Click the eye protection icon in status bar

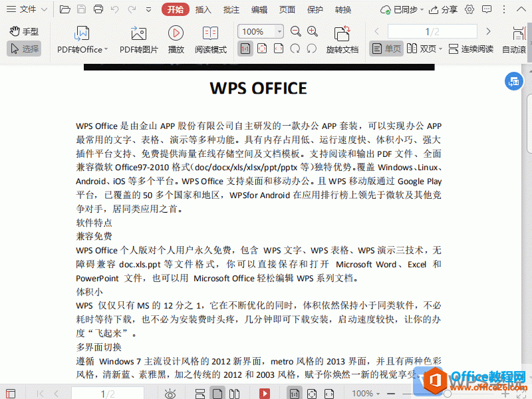point(170,393)
